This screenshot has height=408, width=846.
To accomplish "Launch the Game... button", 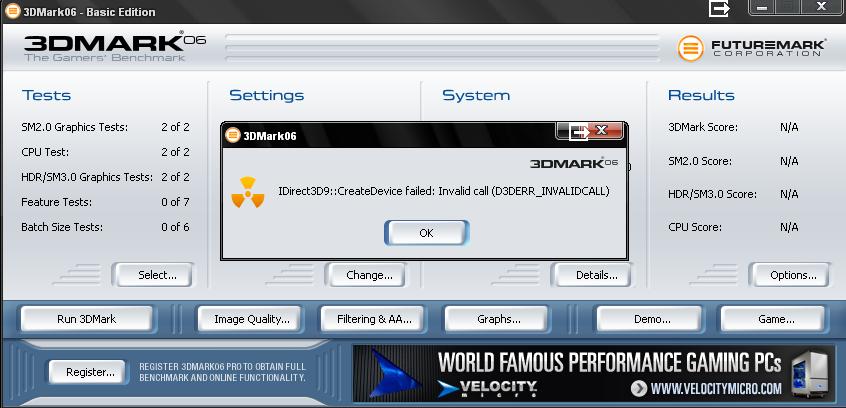I will [775, 319].
